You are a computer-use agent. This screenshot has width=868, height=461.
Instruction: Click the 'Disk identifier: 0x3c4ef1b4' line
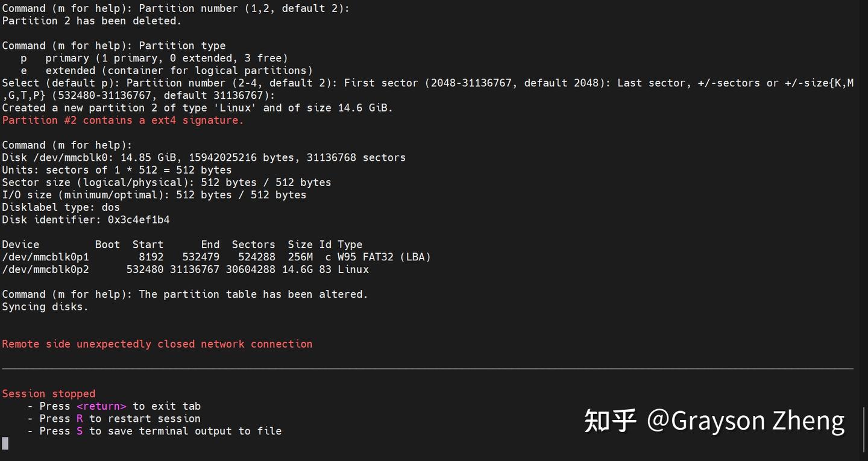(x=86, y=220)
